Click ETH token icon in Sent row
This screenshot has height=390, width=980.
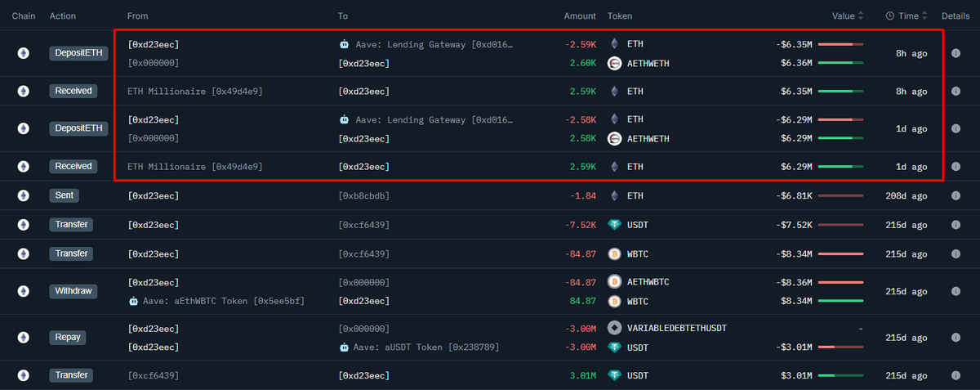pos(615,195)
